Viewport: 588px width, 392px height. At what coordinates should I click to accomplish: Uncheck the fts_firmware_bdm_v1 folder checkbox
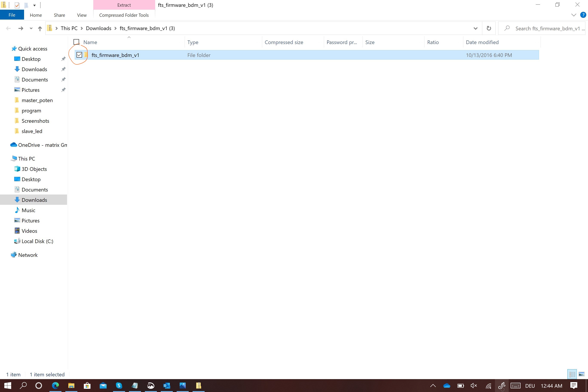[x=79, y=55]
